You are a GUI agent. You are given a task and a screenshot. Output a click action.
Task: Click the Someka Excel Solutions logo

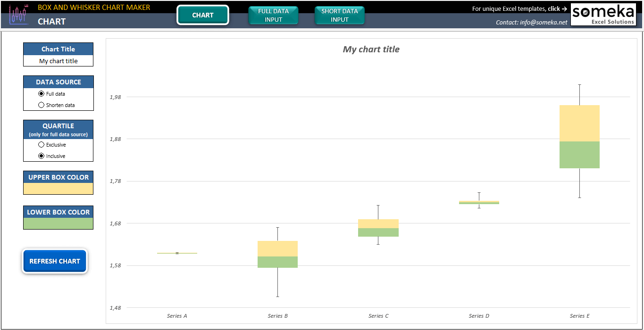[x=603, y=14]
